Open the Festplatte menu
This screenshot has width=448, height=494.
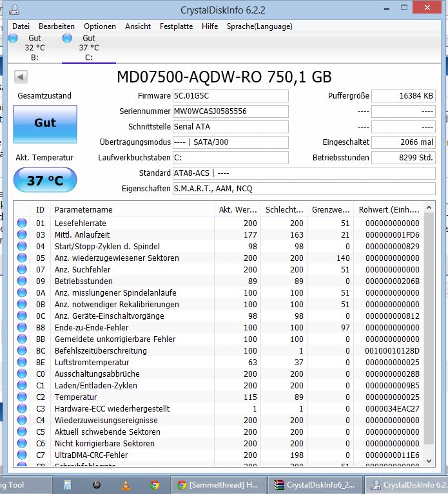(x=176, y=26)
